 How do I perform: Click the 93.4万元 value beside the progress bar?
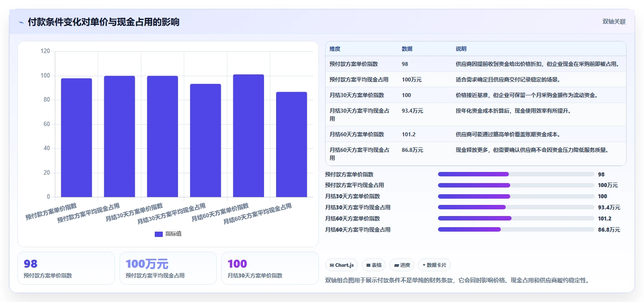pyautogui.click(x=609, y=208)
